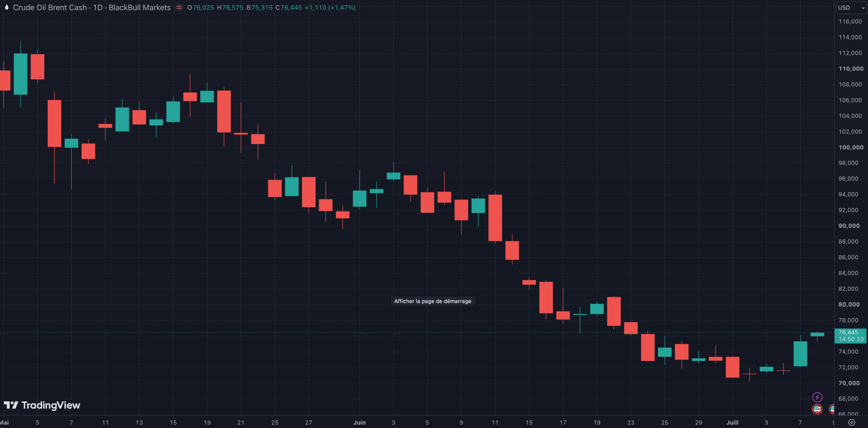Click the low value B75,315
Screen dimensions: 868x428
tap(259, 7)
